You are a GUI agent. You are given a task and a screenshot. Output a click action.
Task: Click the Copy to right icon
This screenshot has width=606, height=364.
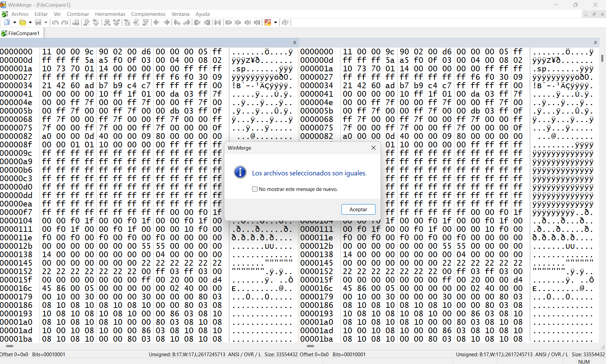[156, 22]
